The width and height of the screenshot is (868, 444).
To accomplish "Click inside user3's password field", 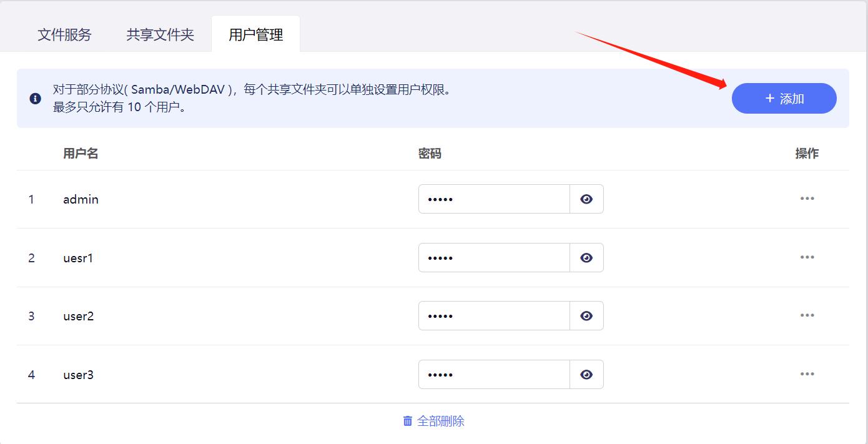I will coord(493,374).
